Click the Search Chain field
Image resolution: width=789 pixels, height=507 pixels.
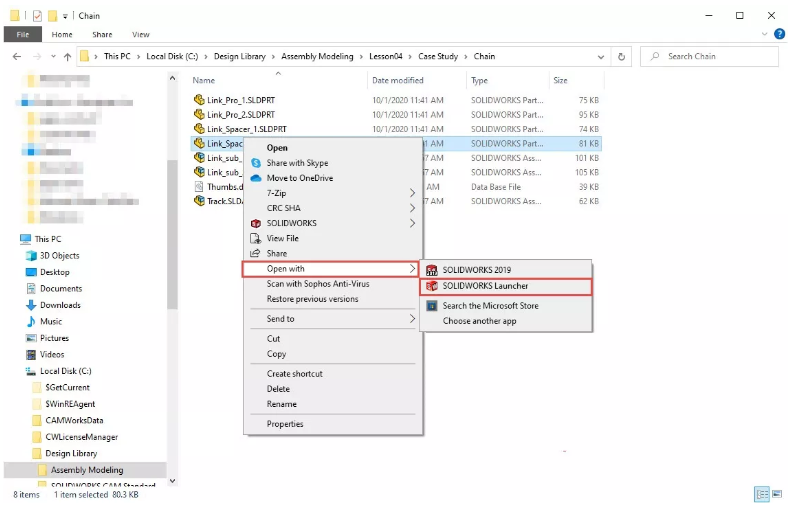[709, 56]
